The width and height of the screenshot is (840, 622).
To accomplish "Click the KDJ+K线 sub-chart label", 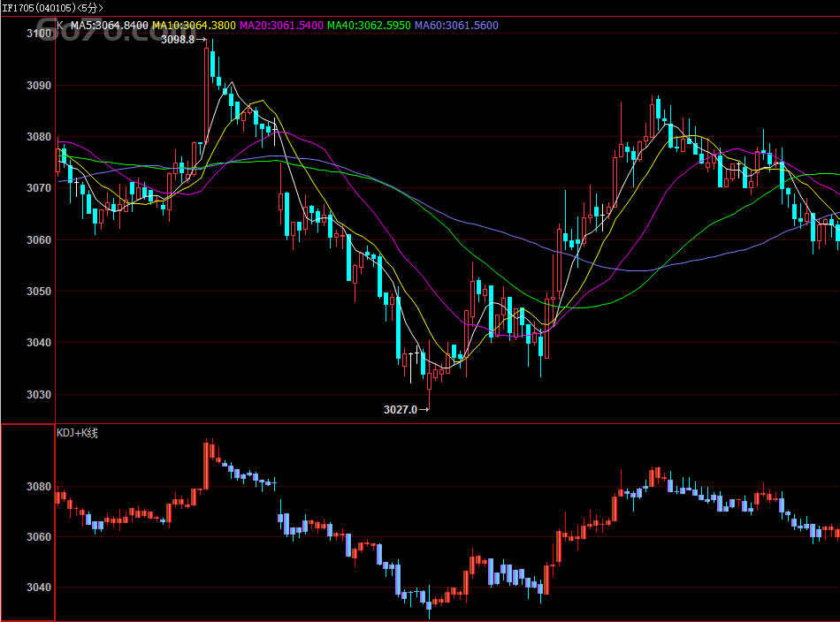I will pyautogui.click(x=77, y=433).
